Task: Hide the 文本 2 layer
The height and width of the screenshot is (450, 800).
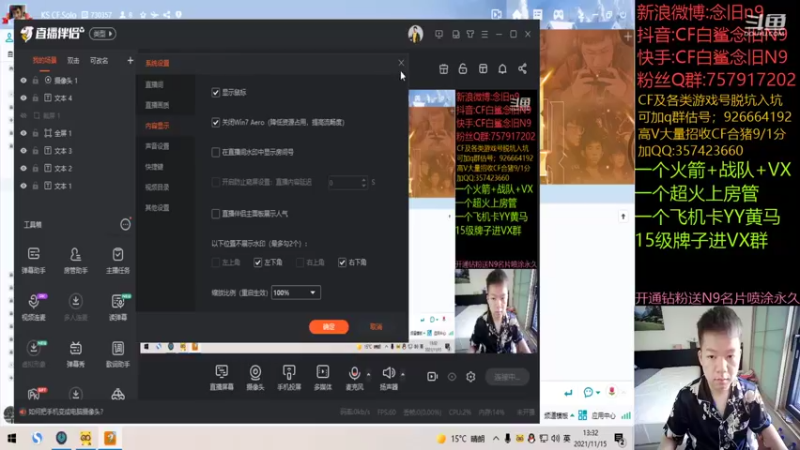Action: pyautogui.click(x=23, y=168)
